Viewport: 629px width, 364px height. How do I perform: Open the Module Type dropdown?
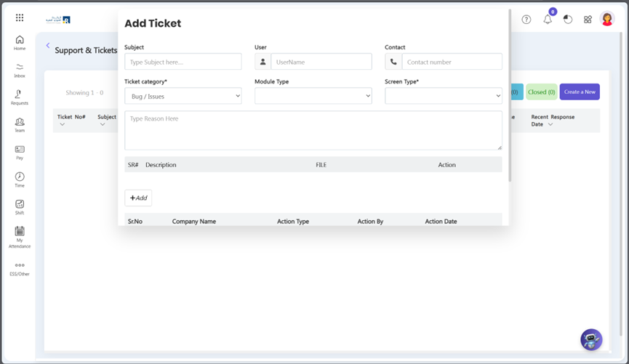pos(313,96)
